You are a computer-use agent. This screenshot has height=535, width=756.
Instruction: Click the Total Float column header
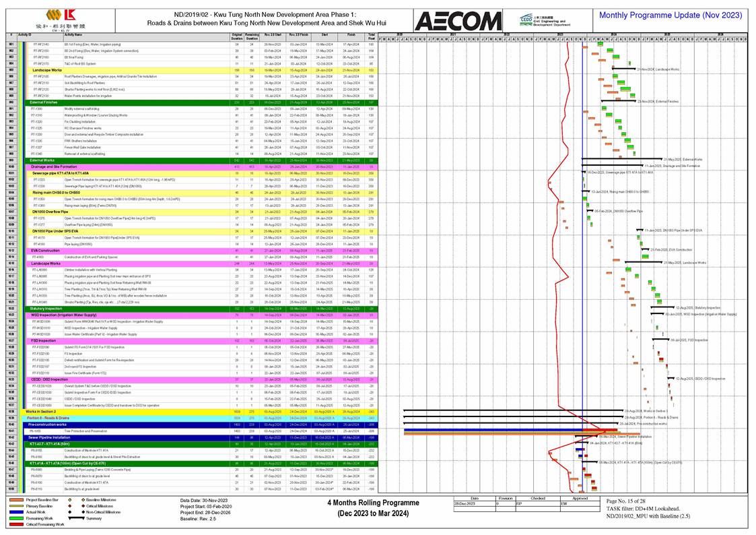pyautogui.click(x=371, y=34)
